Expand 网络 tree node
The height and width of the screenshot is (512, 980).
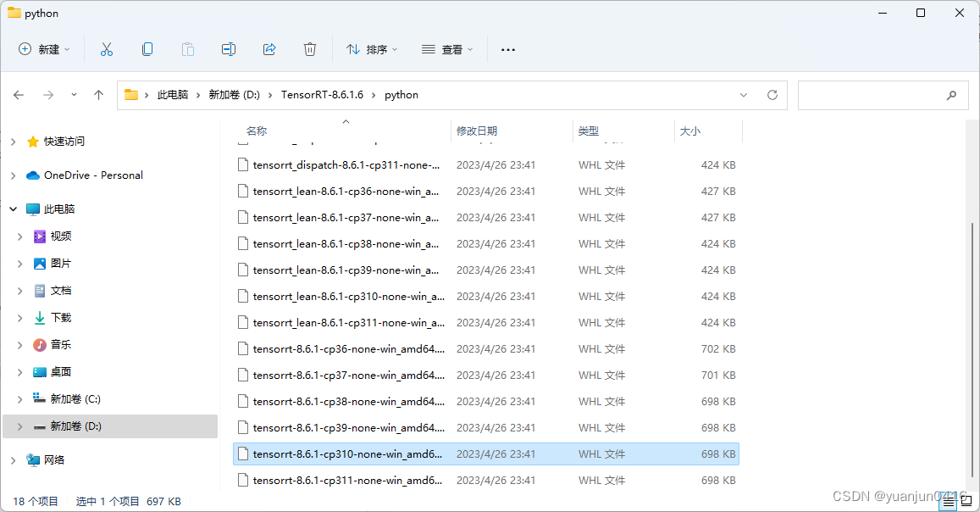[x=13, y=460]
